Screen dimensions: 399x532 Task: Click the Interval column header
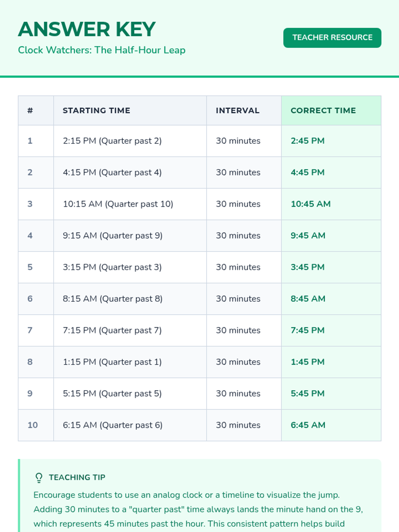click(237, 110)
